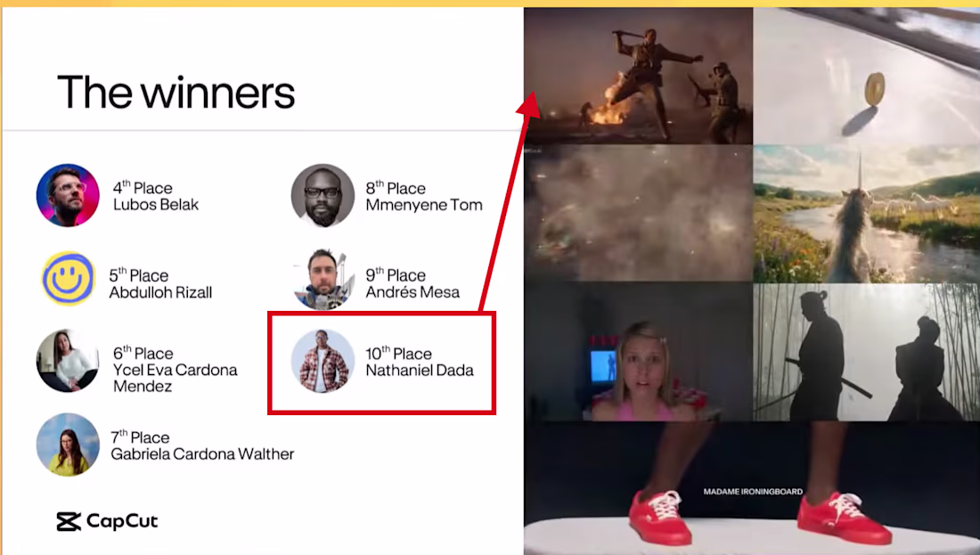Viewport: 980px width, 555px height.
Task: Click the name "Ycel Eva Cardona Mendez"
Action: pos(175,378)
